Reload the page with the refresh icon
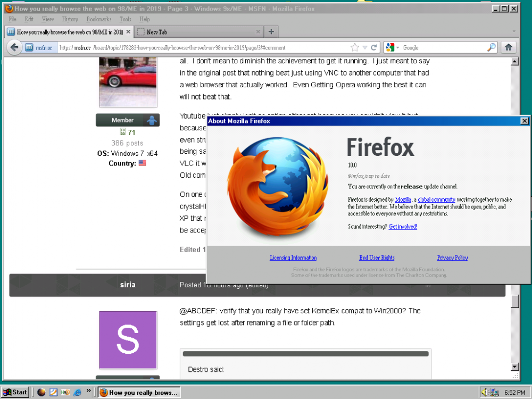The width and height of the screenshot is (532, 399). (374, 47)
